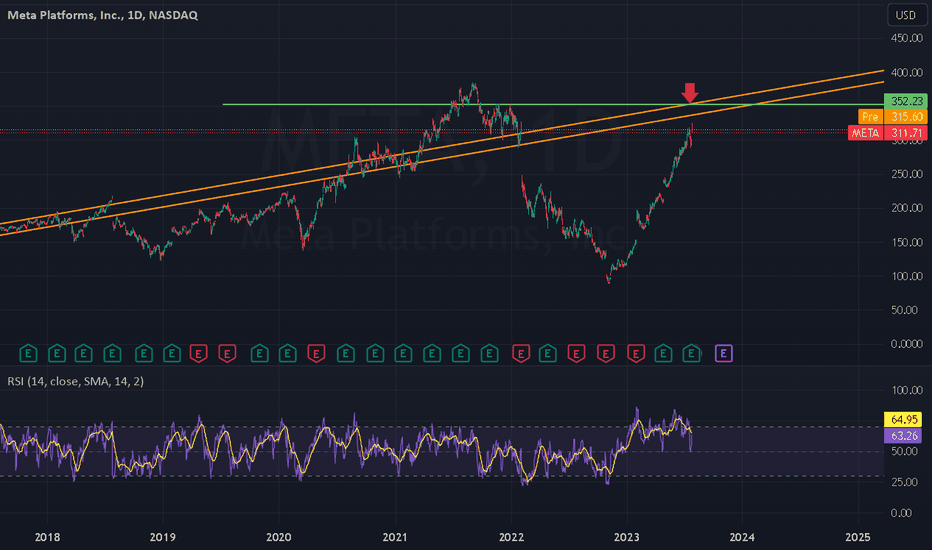Click the 0.0000 price axis value
The width and height of the screenshot is (932, 550).
tap(906, 344)
